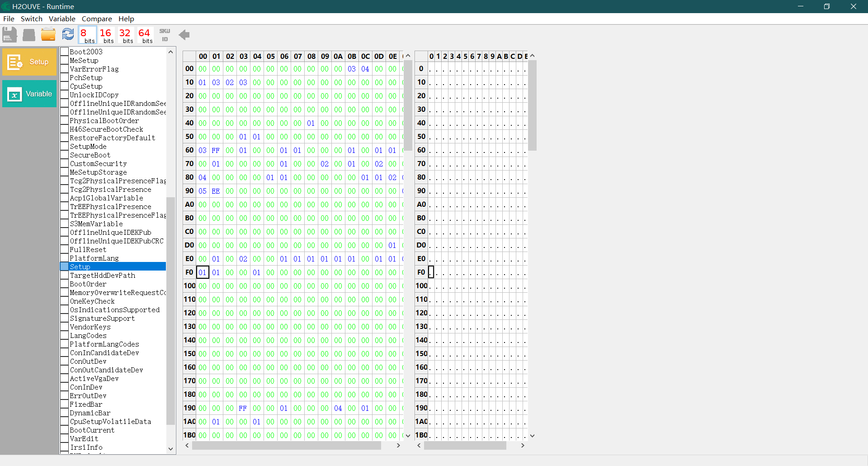This screenshot has width=868, height=466.
Task: Select the PlatformLang variable in list
Action: click(x=94, y=258)
